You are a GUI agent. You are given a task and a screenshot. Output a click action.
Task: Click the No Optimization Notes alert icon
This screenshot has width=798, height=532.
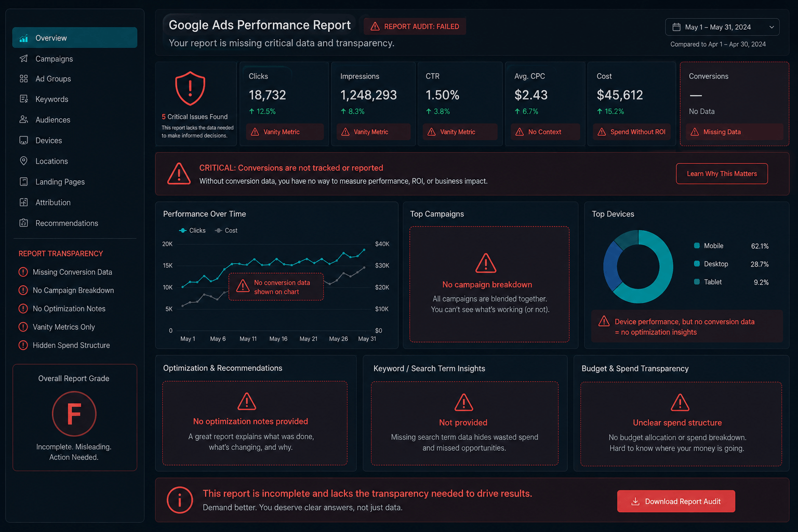point(23,309)
